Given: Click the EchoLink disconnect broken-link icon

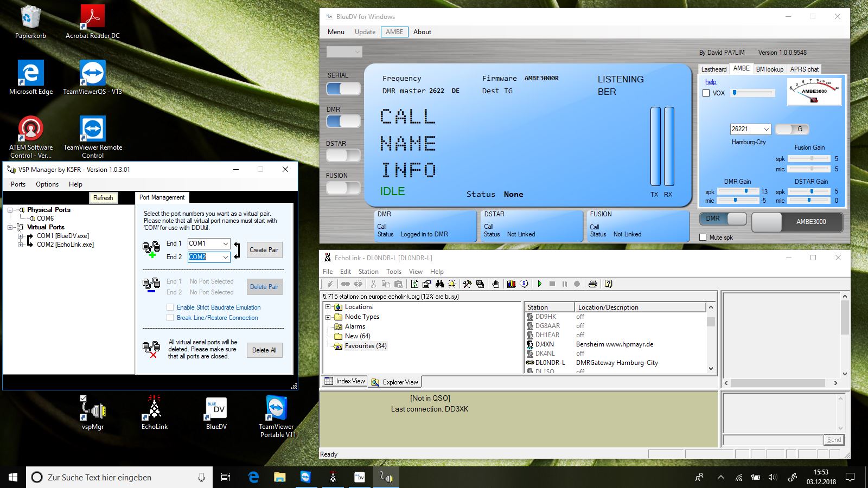Looking at the screenshot, I should tap(358, 284).
